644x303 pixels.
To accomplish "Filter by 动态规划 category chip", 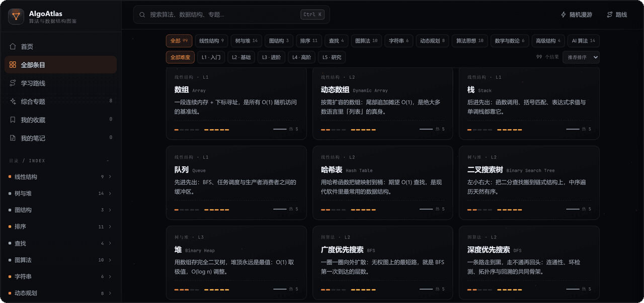I will [x=433, y=41].
